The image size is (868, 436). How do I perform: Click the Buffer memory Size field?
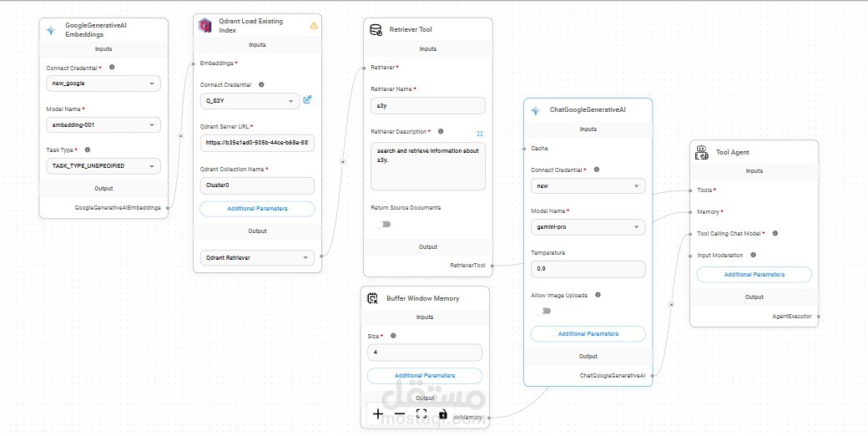(425, 352)
